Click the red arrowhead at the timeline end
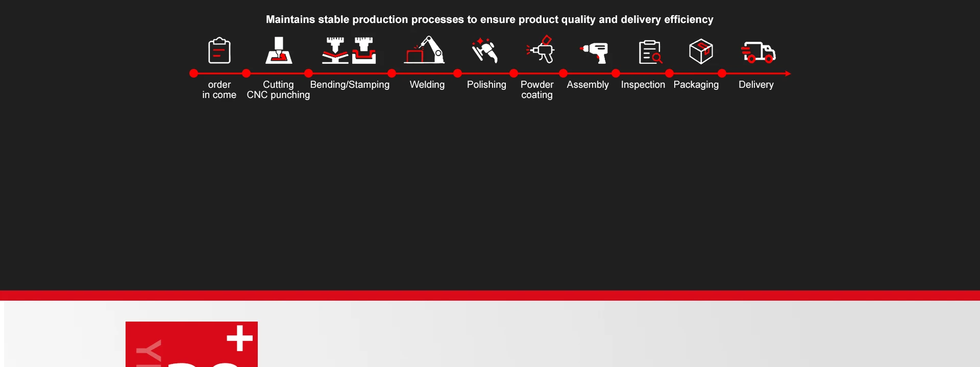 [788, 74]
